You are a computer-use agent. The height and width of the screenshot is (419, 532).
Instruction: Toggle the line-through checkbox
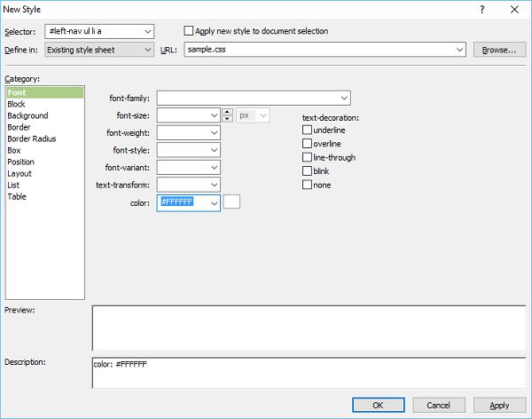pos(308,157)
